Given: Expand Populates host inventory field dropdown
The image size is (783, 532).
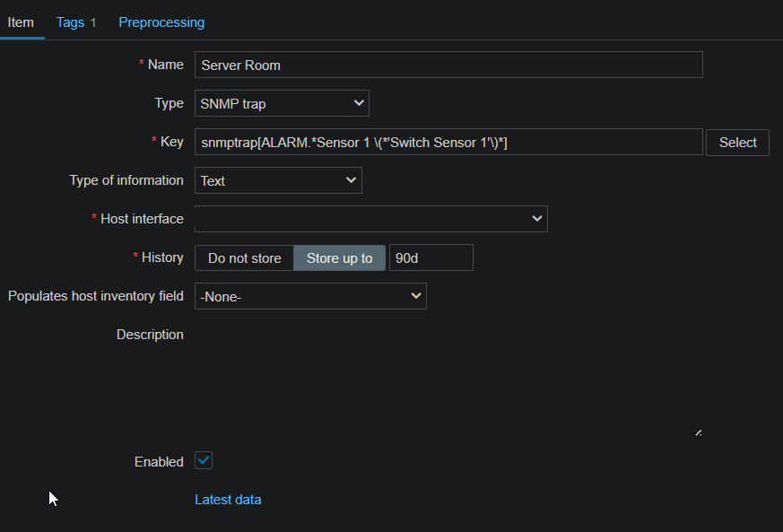Looking at the screenshot, I should click(310, 296).
